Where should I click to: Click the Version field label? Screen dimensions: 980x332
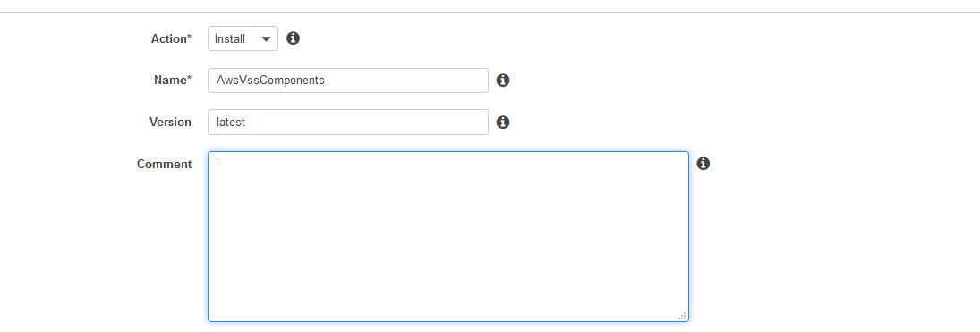click(x=170, y=122)
